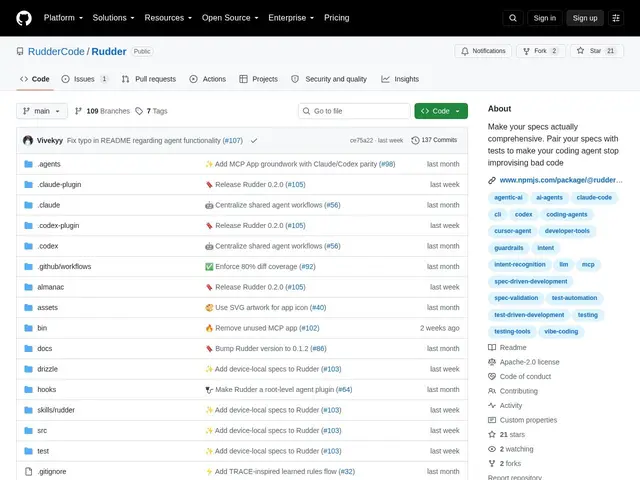Select the Code tab
Image resolution: width=640 pixels, height=480 pixels.
pyautogui.click(x=35, y=79)
